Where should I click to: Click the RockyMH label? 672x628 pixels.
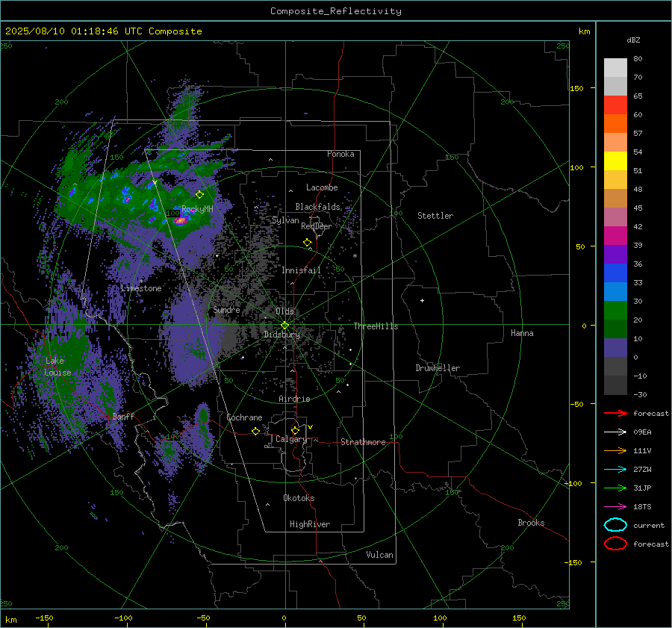pyautogui.click(x=197, y=209)
